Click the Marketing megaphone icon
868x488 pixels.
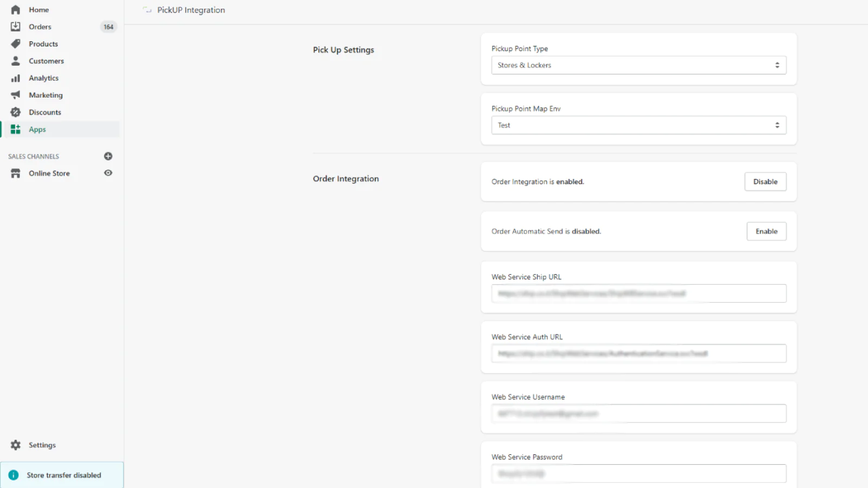pyautogui.click(x=16, y=95)
